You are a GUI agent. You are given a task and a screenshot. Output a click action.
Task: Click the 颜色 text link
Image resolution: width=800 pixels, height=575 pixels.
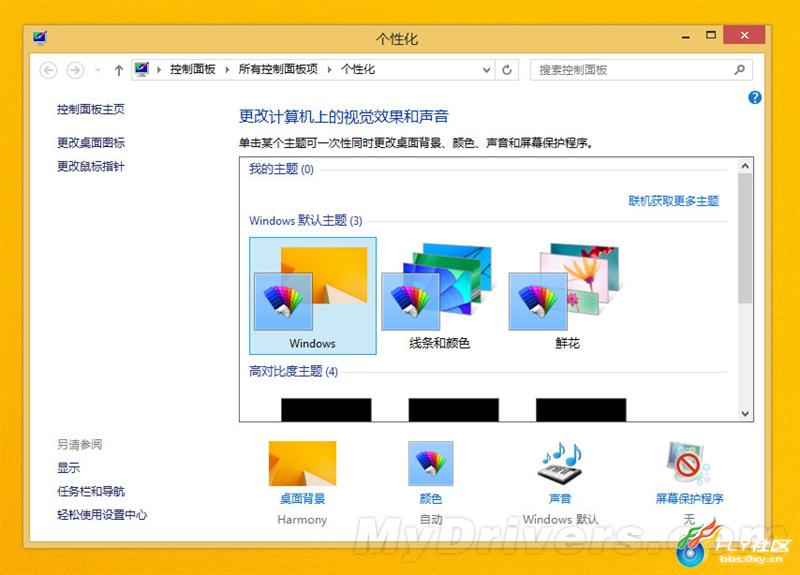431,499
